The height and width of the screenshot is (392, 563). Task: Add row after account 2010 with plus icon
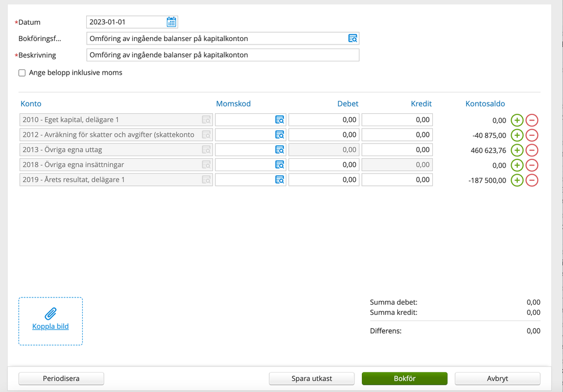(x=517, y=120)
